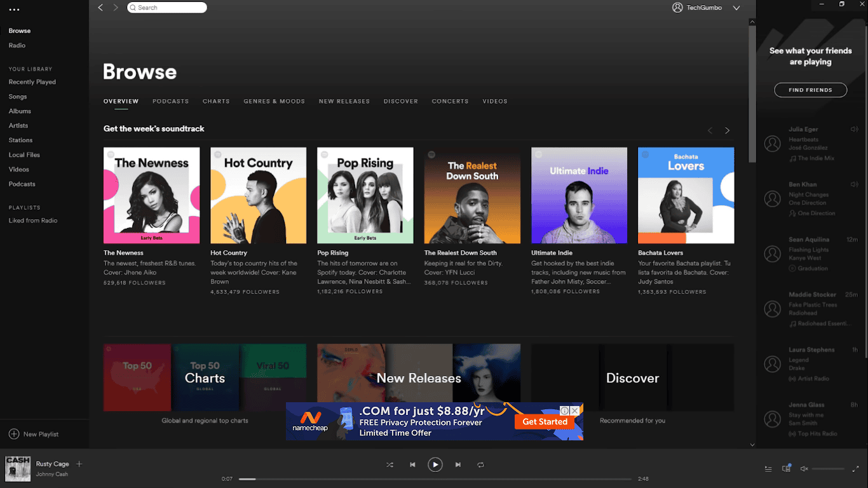Click the Johnny Cash album art thumbnail
This screenshot has width=868, height=488.
pyautogui.click(x=18, y=469)
